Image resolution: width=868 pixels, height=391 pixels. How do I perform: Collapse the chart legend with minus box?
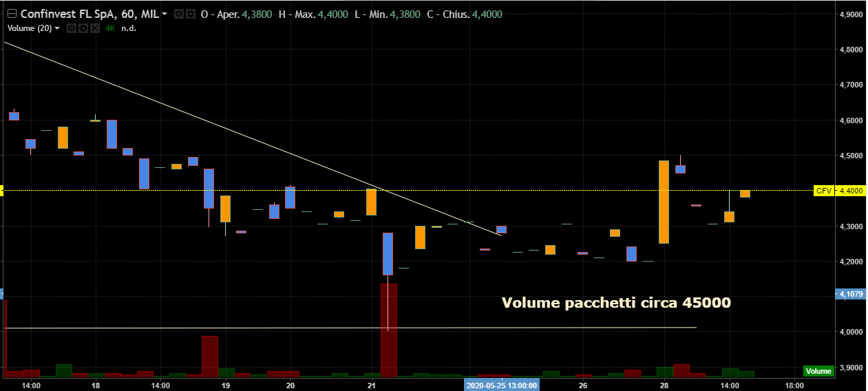pyautogui.click(x=11, y=14)
